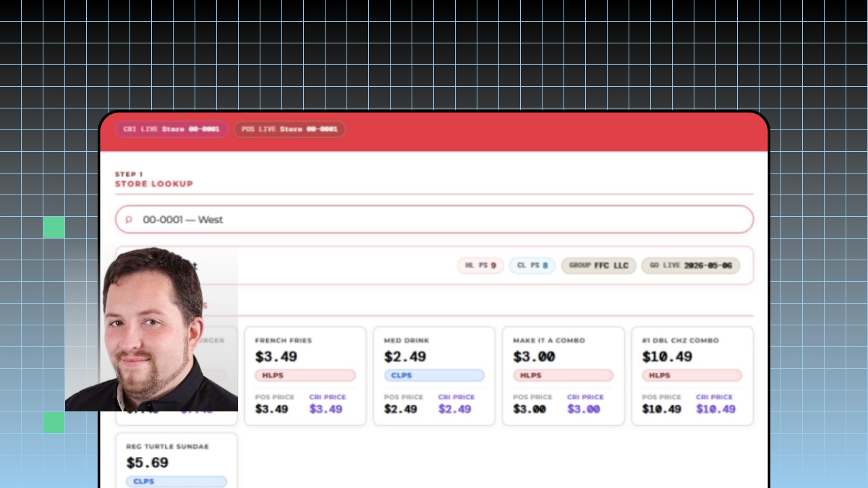The height and width of the screenshot is (488, 868).
Task: Open the French Fries item card title
Action: point(283,340)
